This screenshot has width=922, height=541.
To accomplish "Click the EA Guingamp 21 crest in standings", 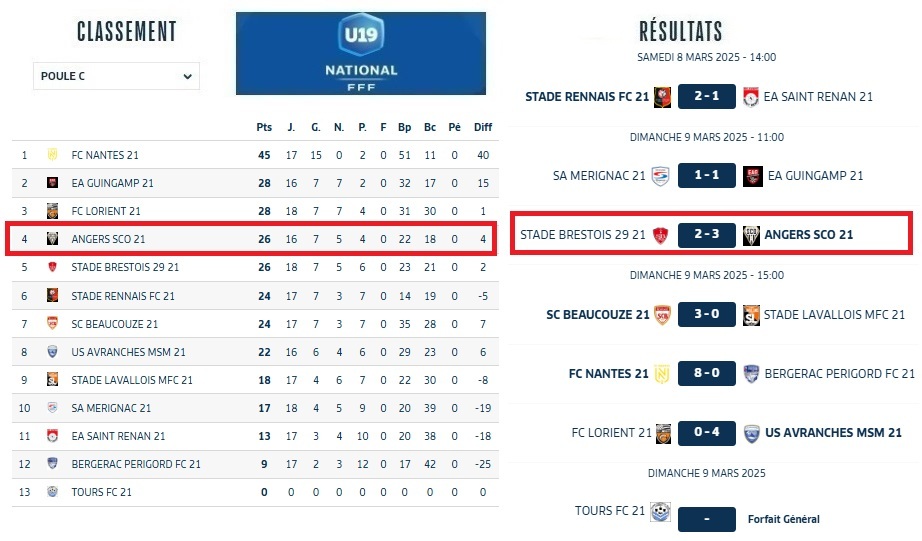I will click(x=53, y=183).
